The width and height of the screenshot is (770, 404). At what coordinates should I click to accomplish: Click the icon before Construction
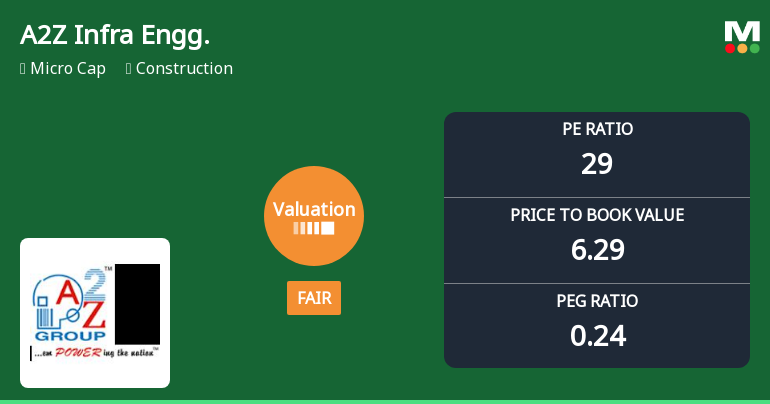pos(129,69)
